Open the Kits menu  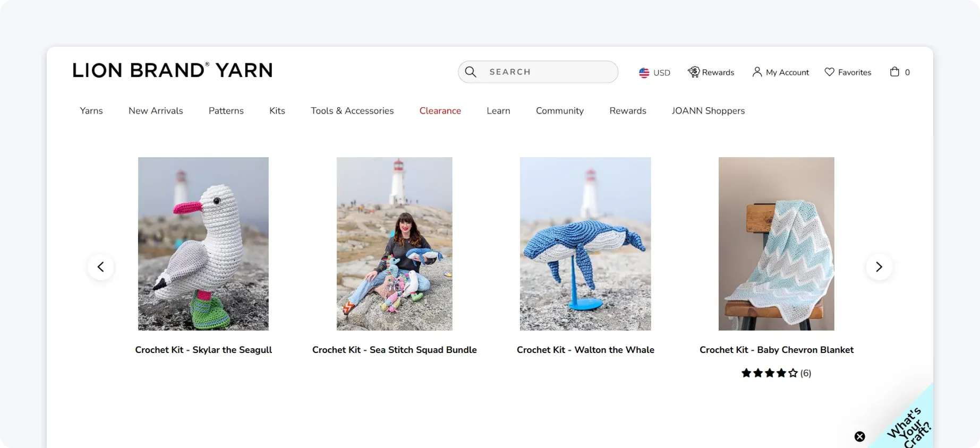(277, 110)
